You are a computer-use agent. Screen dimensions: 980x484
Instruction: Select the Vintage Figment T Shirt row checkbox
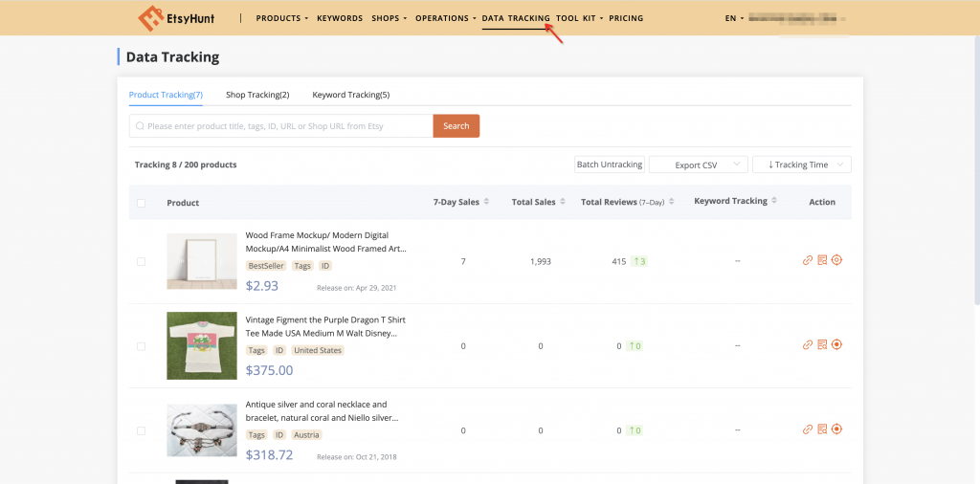[x=142, y=345]
